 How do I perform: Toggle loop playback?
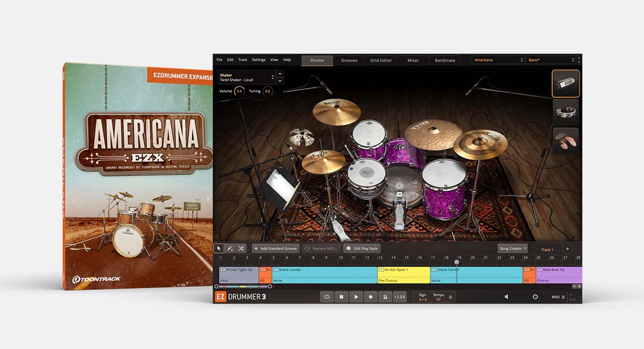326,296
